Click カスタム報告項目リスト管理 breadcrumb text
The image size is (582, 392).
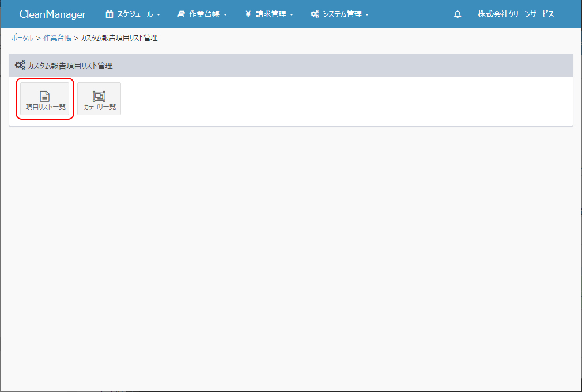[119, 38]
